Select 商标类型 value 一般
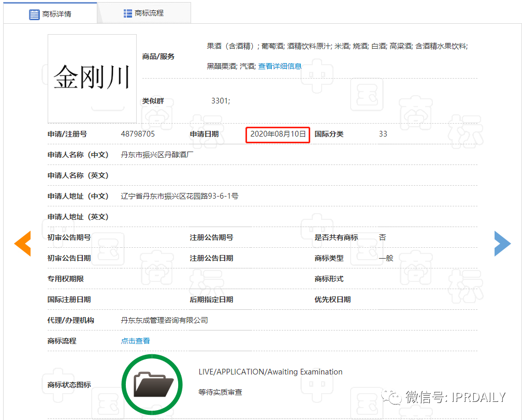 [386, 258]
